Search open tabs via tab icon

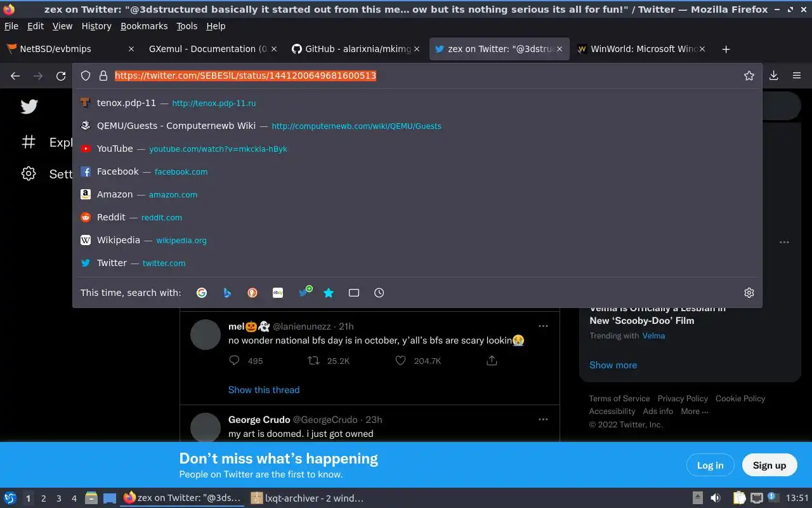354,293
